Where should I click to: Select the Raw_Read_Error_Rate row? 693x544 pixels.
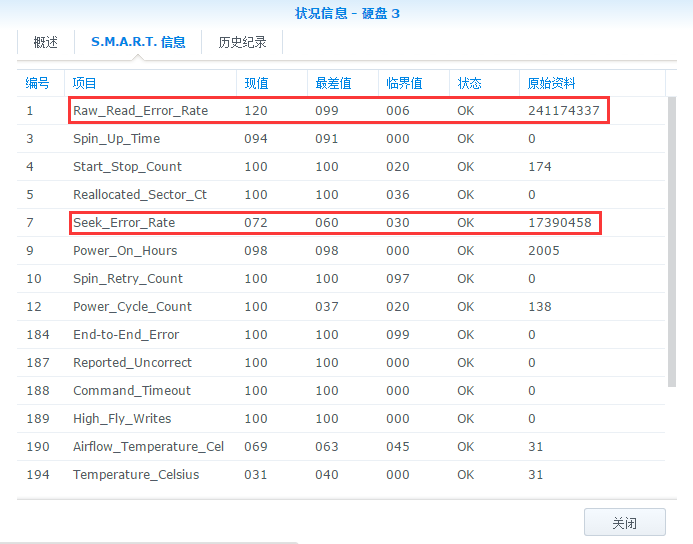click(x=341, y=110)
